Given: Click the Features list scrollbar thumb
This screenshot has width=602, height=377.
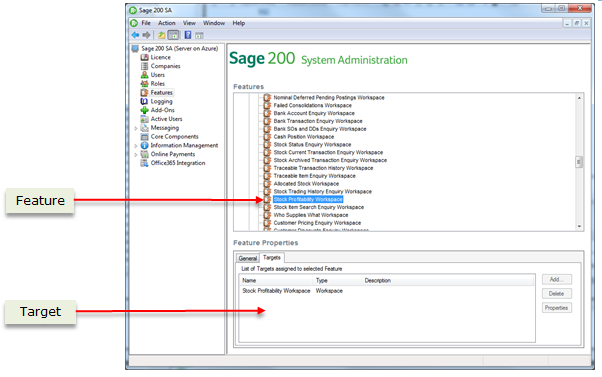Looking at the screenshot, I should (579, 162).
